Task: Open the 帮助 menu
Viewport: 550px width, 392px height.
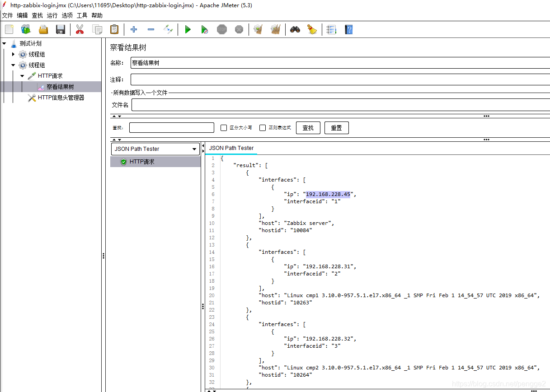Action: point(97,15)
